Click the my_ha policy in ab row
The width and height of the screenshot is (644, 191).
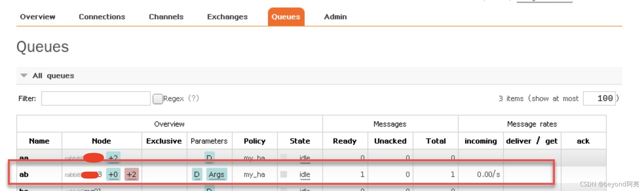pos(254,175)
